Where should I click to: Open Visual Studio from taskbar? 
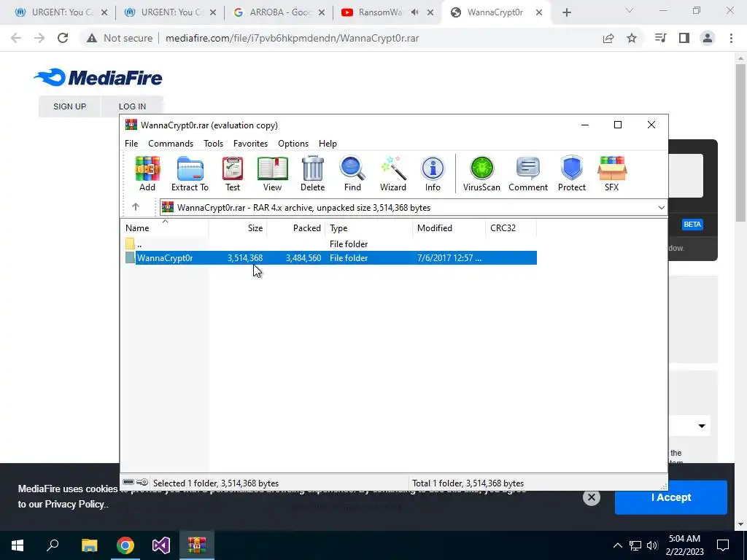point(161,545)
